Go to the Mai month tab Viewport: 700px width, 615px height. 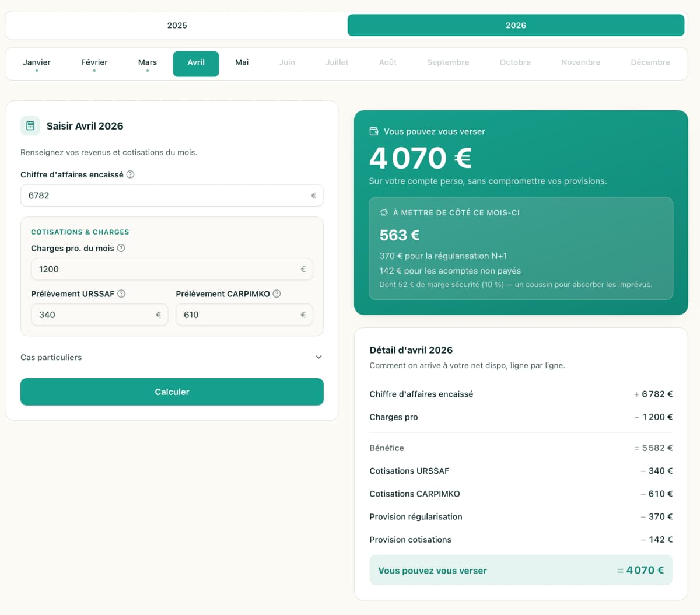242,64
